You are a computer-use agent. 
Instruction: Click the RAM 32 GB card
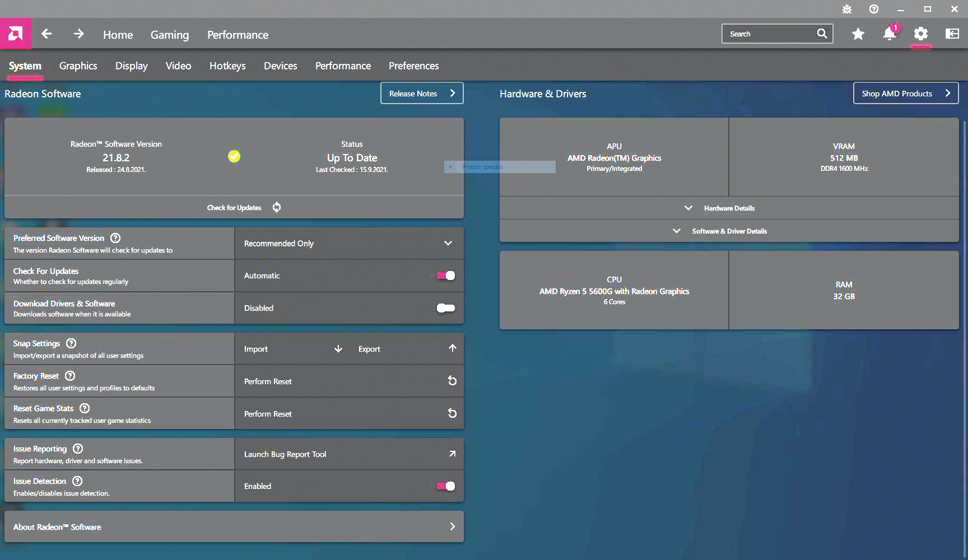coord(844,290)
